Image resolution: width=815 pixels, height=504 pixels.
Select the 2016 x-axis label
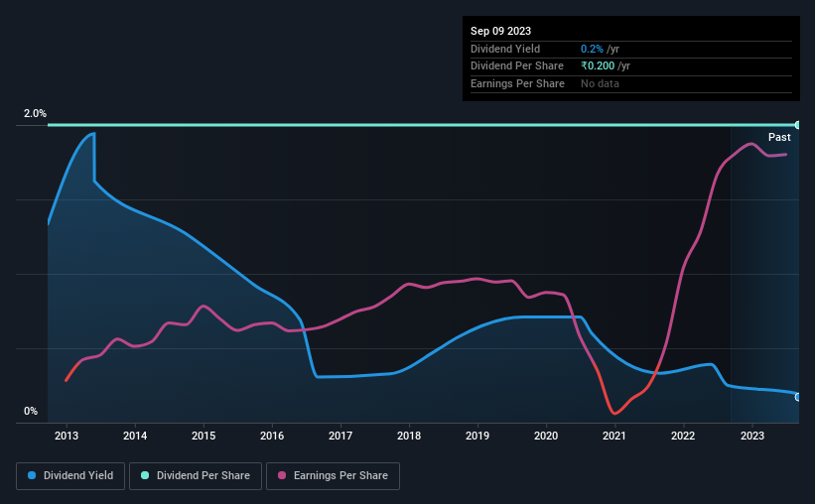coord(272,436)
